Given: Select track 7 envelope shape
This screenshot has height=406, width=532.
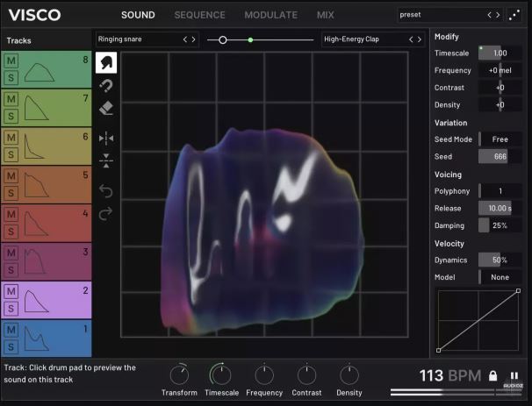Looking at the screenshot, I should tap(37, 108).
